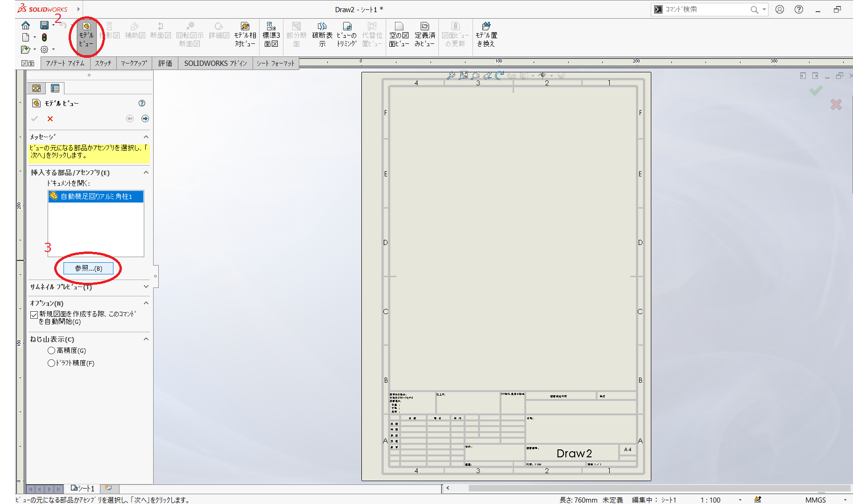Collapse the メッセージ section

pyautogui.click(x=146, y=137)
